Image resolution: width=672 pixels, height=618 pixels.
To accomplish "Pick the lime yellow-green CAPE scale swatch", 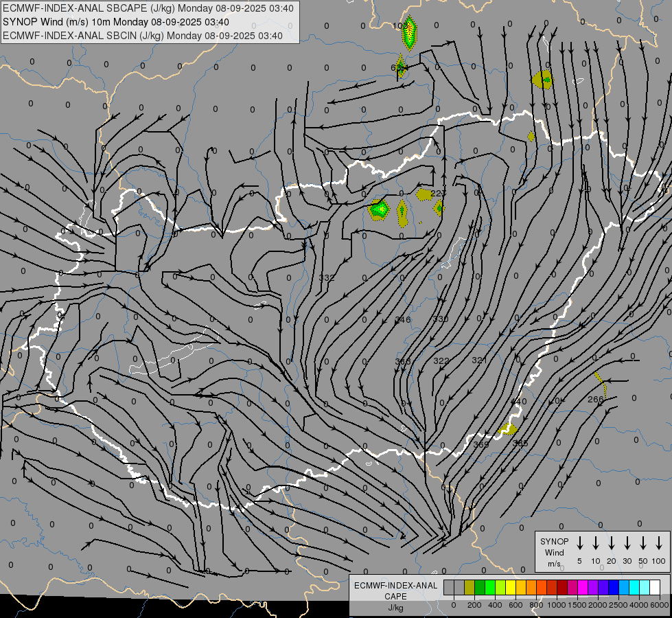I will point(500,587).
